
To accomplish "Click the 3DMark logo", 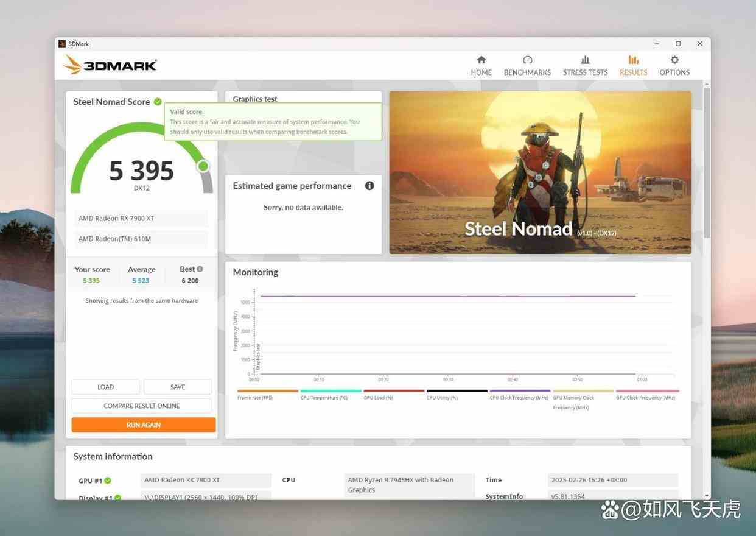I will pos(110,64).
